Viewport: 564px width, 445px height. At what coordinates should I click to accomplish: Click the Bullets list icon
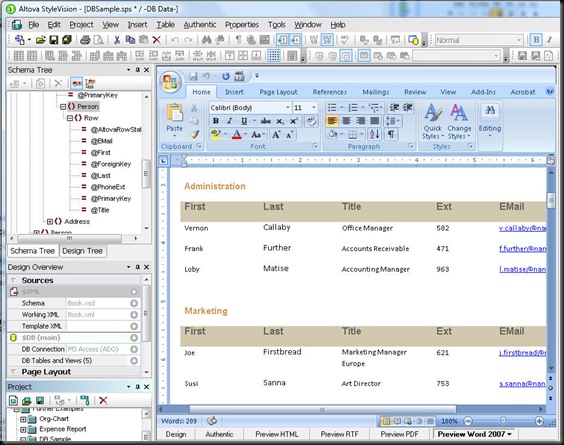[332, 108]
